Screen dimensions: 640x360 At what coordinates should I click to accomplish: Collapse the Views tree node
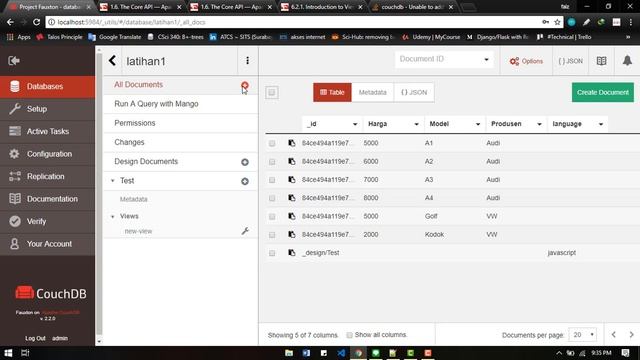pyautogui.click(x=113, y=216)
